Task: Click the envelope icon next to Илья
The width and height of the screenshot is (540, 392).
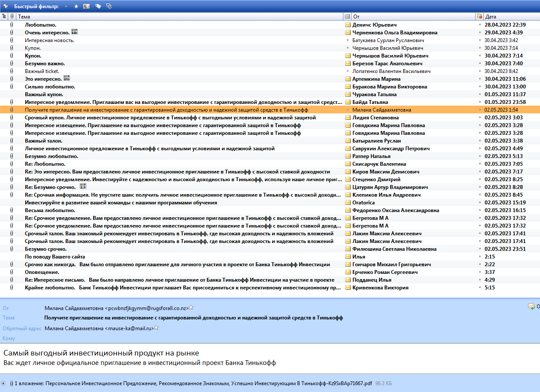Action: click(x=348, y=257)
